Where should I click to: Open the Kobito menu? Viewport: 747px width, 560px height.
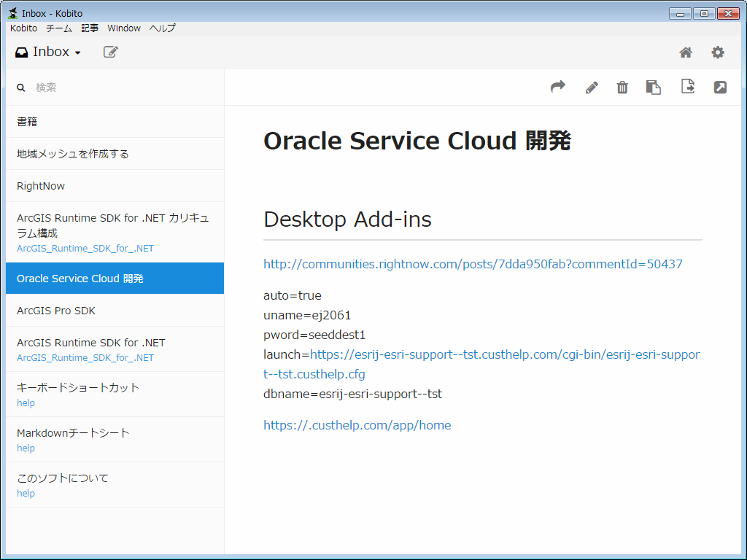(24, 28)
